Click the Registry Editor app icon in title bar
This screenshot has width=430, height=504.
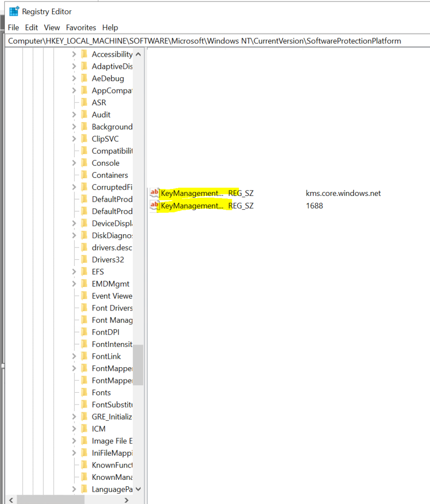[14, 11]
